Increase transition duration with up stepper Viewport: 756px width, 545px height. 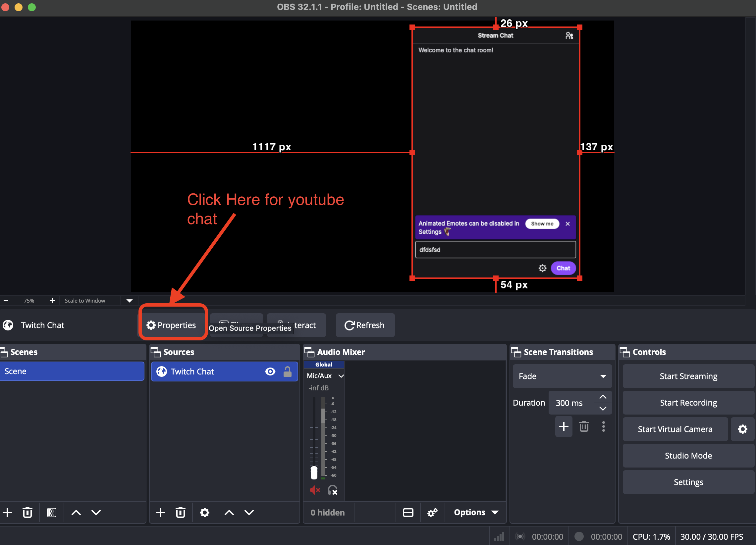click(x=603, y=397)
